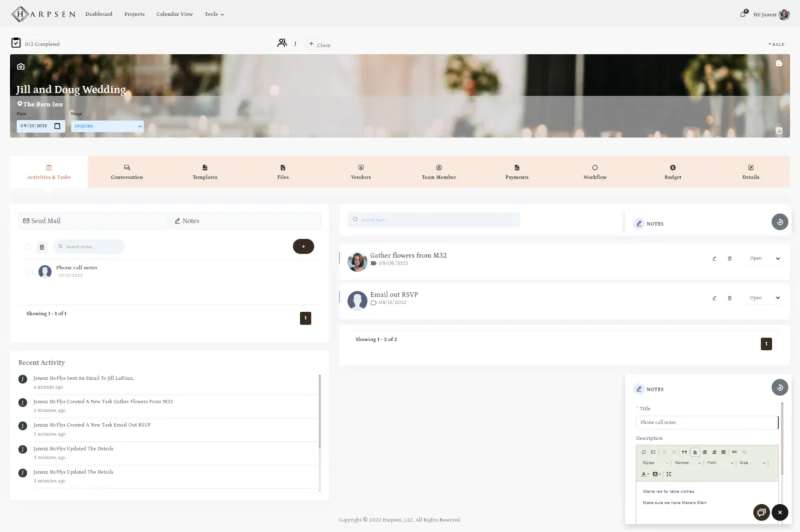Open the Phone call notes entry
Image resolution: width=800 pixels, height=532 pixels.
tap(77, 267)
